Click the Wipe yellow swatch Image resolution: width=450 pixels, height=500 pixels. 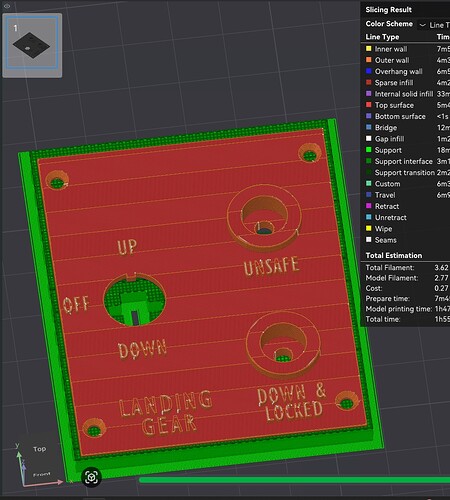coord(368,228)
